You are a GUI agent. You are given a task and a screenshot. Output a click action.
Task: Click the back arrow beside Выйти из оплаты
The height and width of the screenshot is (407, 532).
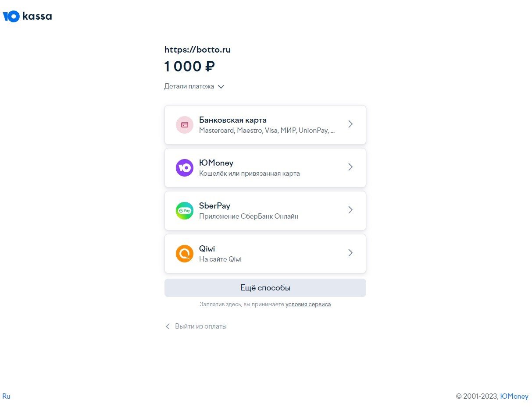tap(168, 326)
